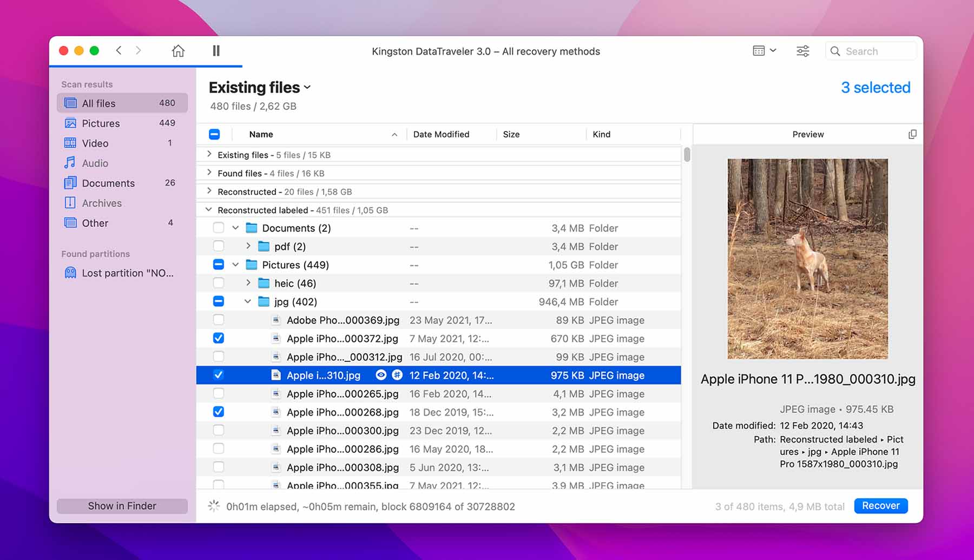Navigate forward with the right arrow
974x560 pixels.
tap(139, 51)
